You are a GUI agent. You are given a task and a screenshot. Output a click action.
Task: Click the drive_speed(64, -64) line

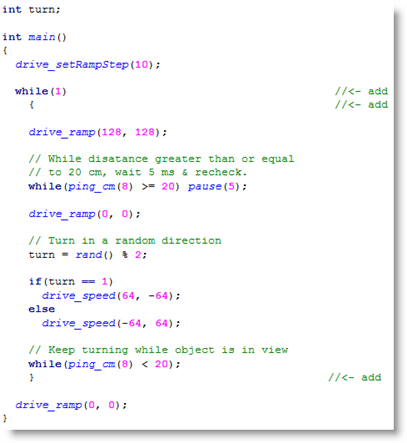pos(111,296)
